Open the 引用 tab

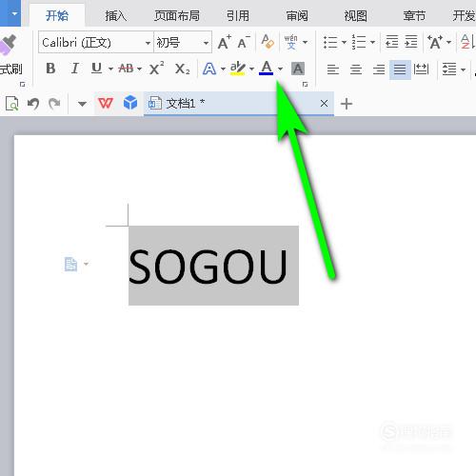click(238, 15)
